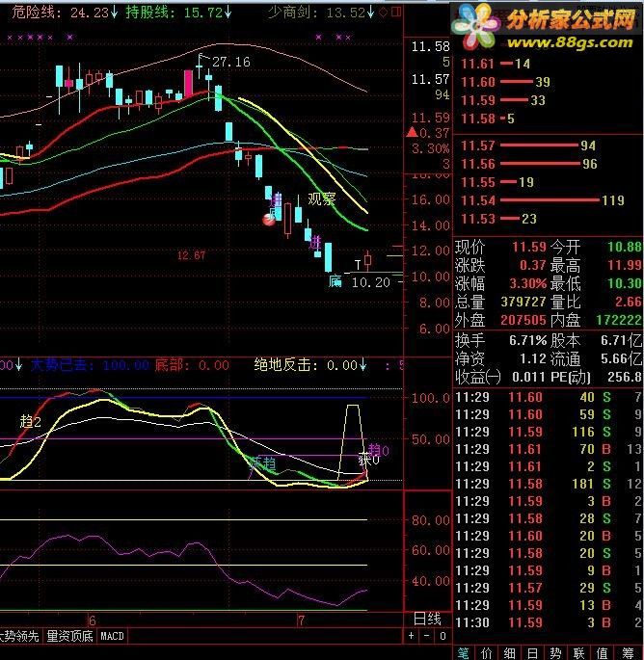
Task: Select the trade row with volume 181
Action: click(x=549, y=484)
